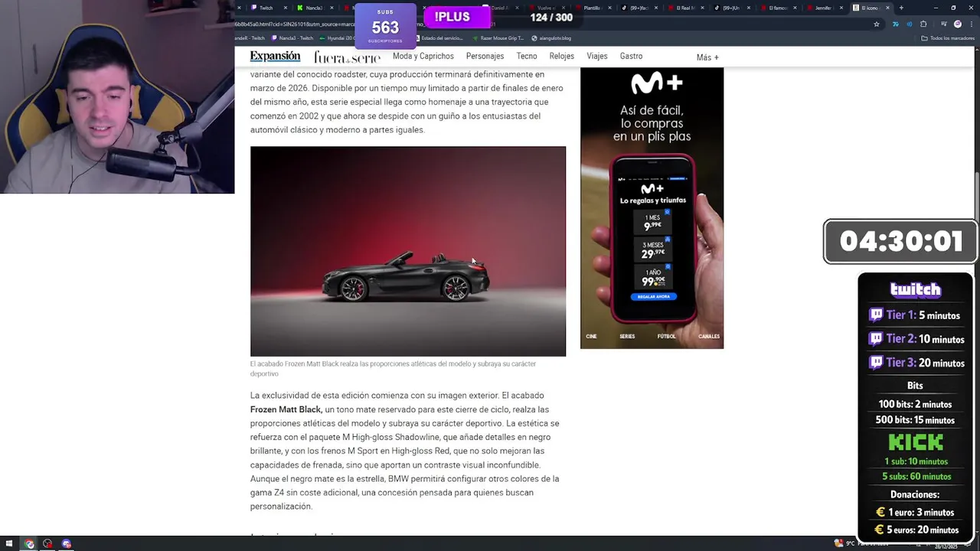
Task: Click the 'Tier 1: 5 minutos' row
Action: (x=915, y=315)
